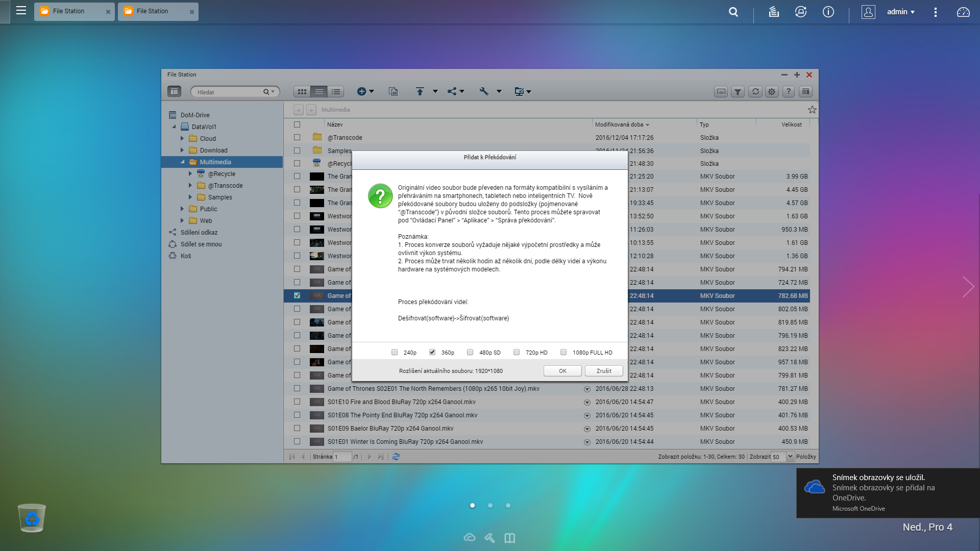Viewport: 980px width, 551px height.
Task: Tick the 1080p FULL HD checkbox
Action: (x=563, y=352)
